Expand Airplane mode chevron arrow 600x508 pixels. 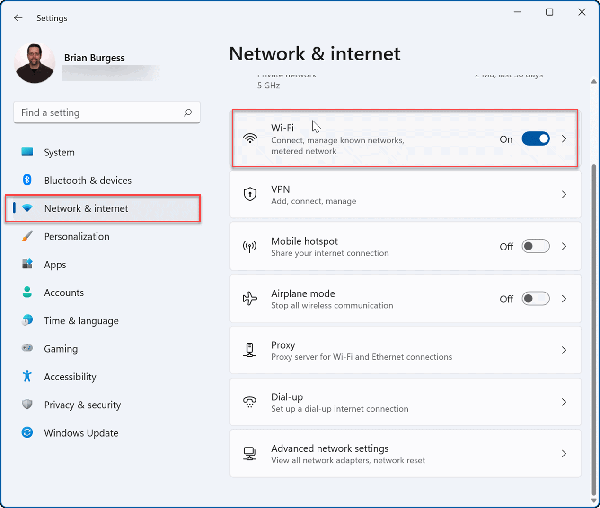pyautogui.click(x=564, y=298)
